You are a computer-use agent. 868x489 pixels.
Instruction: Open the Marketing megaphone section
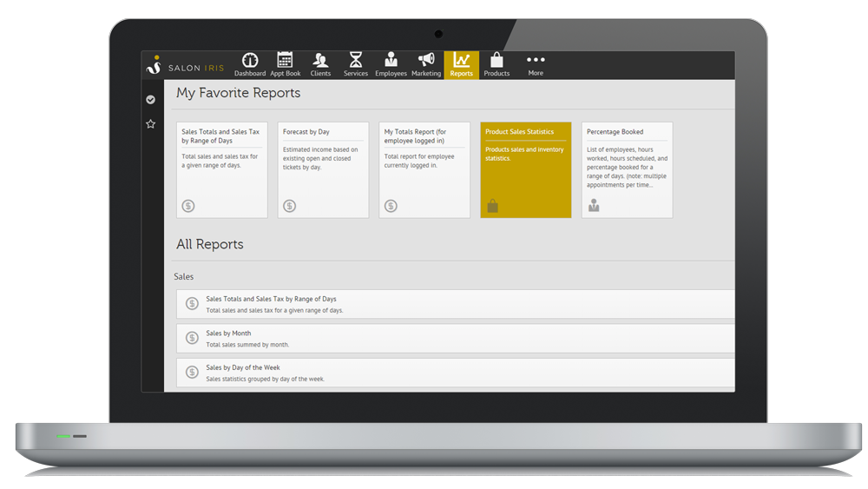pos(426,65)
